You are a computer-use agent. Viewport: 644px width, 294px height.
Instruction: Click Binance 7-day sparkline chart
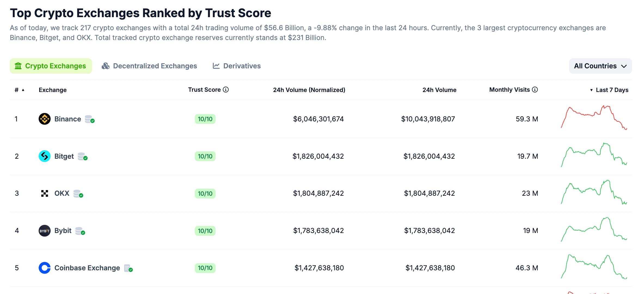tap(594, 118)
